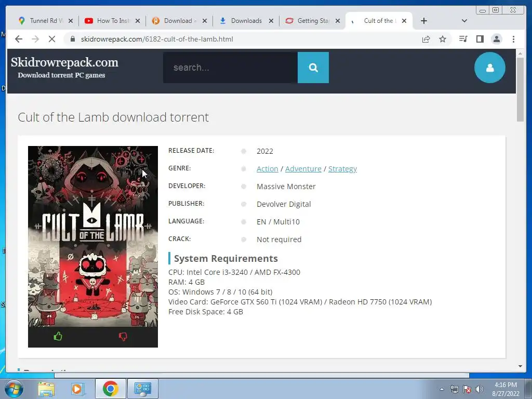The height and width of the screenshot is (399, 532).
Task: Open the Action Center flag icon
Action: pos(467,389)
